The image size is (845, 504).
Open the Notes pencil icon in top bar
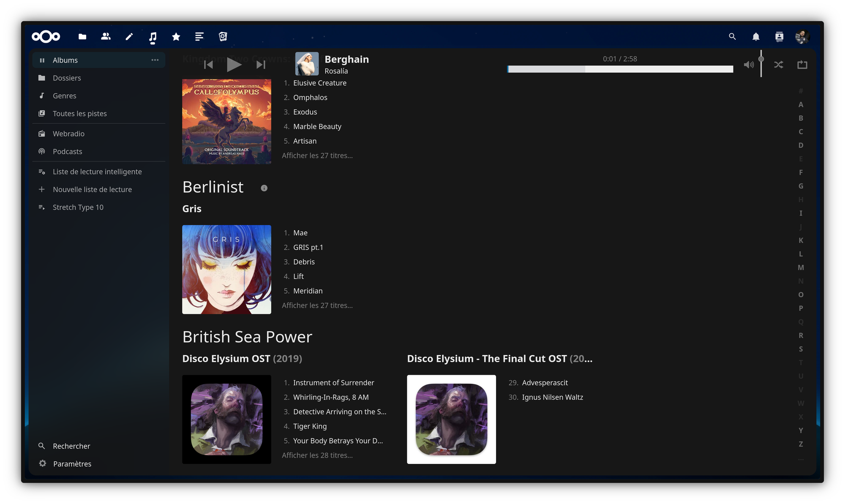pos(129,37)
